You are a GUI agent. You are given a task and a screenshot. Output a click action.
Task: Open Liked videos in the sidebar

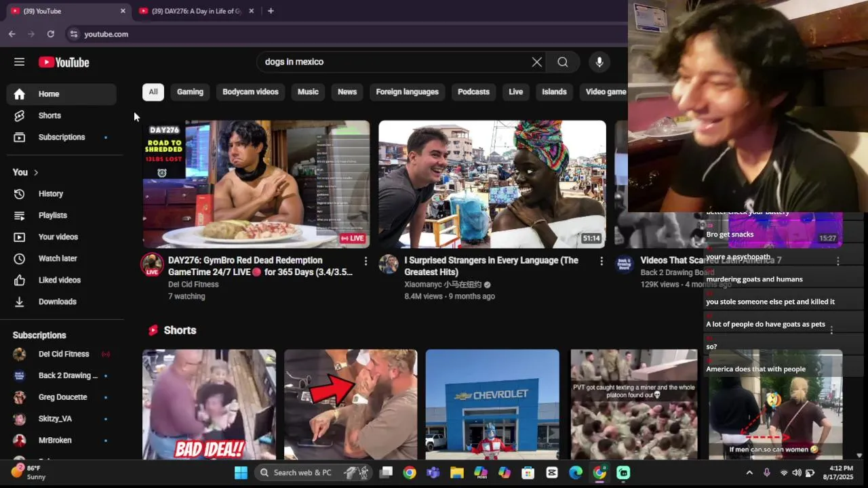click(62, 281)
